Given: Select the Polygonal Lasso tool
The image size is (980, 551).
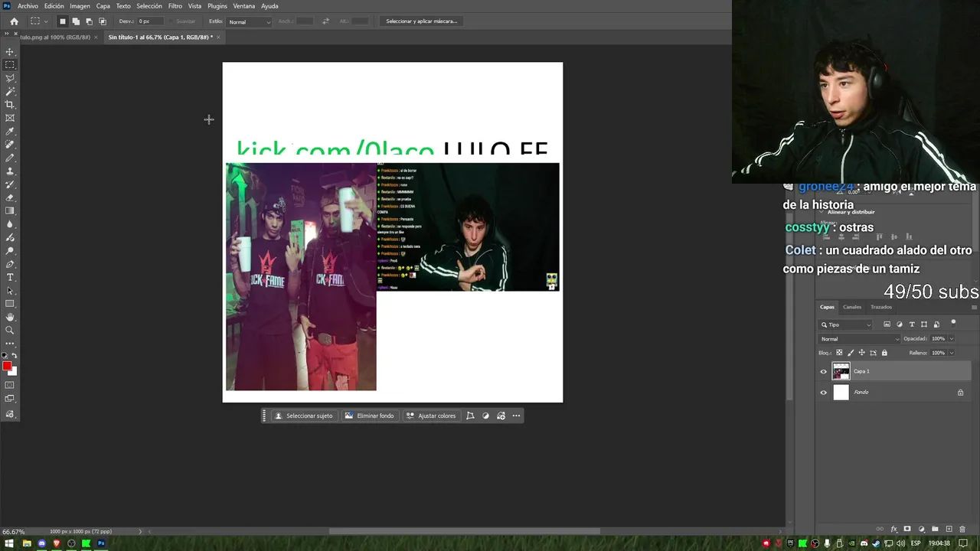Looking at the screenshot, I should (10, 78).
